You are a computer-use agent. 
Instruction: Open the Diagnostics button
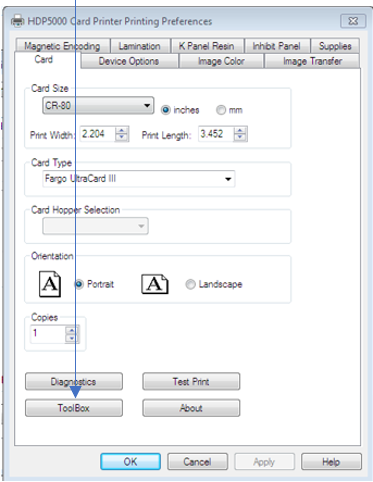pyautogui.click(x=74, y=381)
